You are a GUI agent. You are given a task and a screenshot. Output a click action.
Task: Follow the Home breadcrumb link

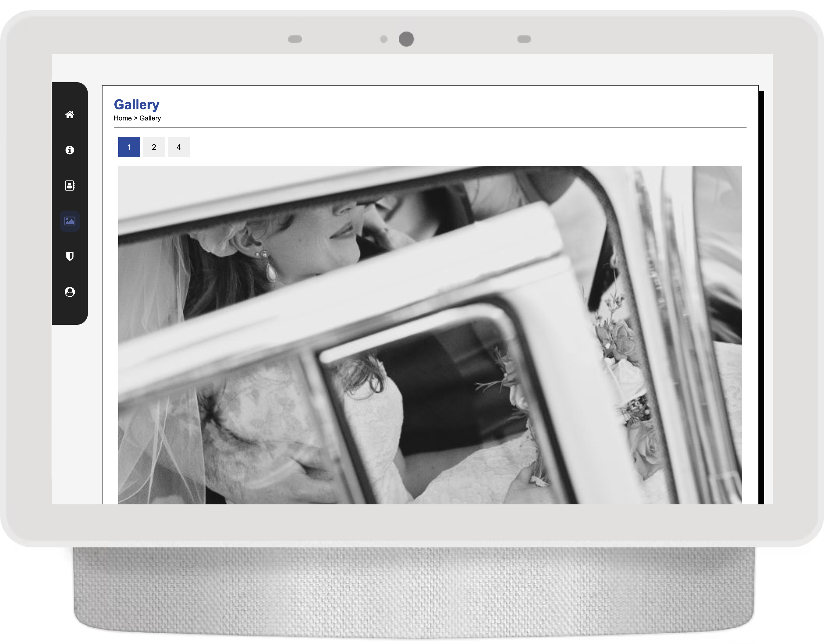(x=123, y=118)
